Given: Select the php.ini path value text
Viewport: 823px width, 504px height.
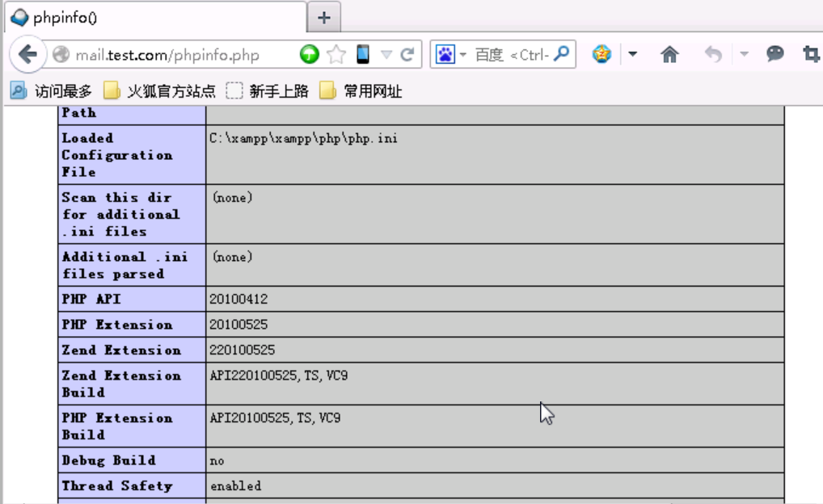Looking at the screenshot, I should pyautogui.click(x=303, y=138).
